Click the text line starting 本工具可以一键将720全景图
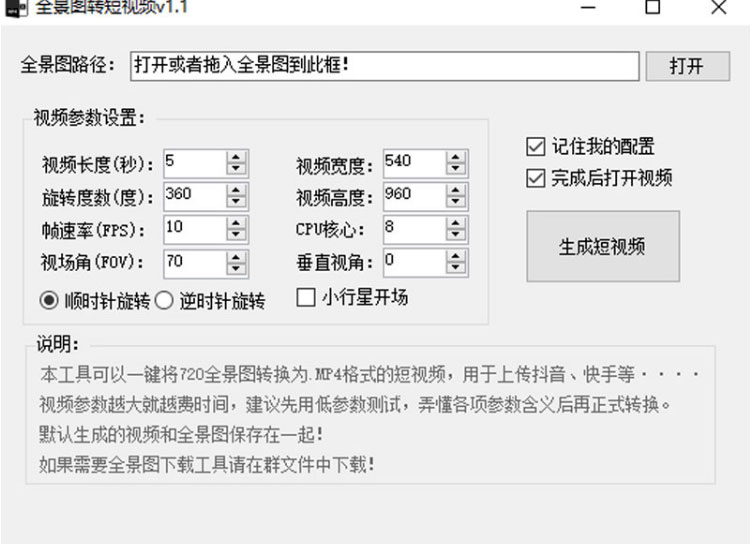Viewport: 756px width, 544px height. (370, 374)
